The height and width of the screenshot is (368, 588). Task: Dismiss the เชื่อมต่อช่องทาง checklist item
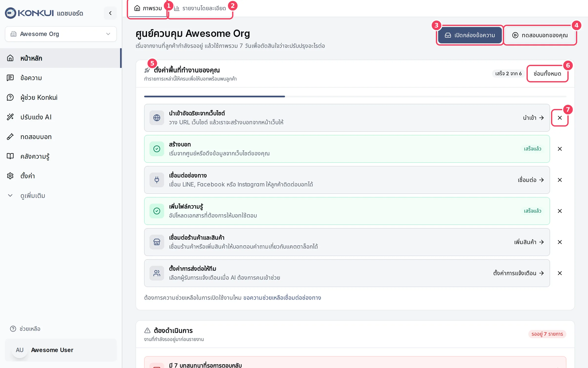coord(560,180)
